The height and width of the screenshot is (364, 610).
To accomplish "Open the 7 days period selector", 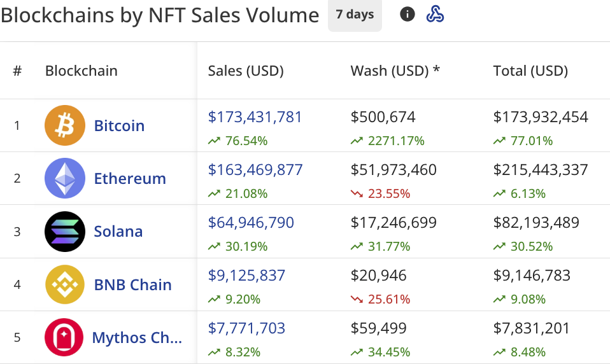I will [x=355, y=15].
